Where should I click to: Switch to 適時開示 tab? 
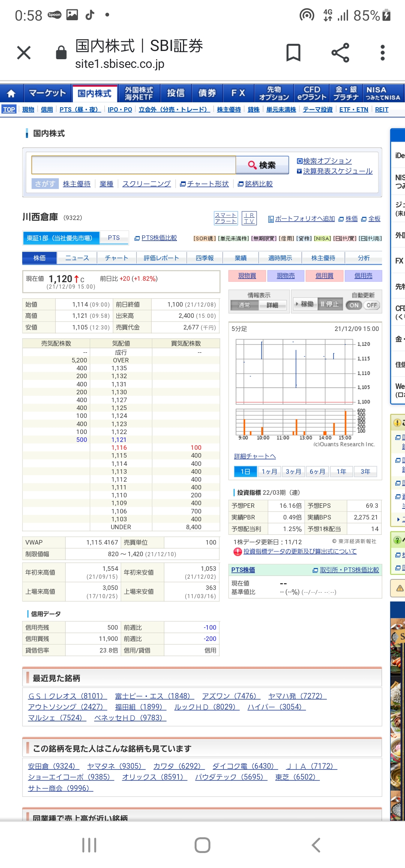click(280, 258)
